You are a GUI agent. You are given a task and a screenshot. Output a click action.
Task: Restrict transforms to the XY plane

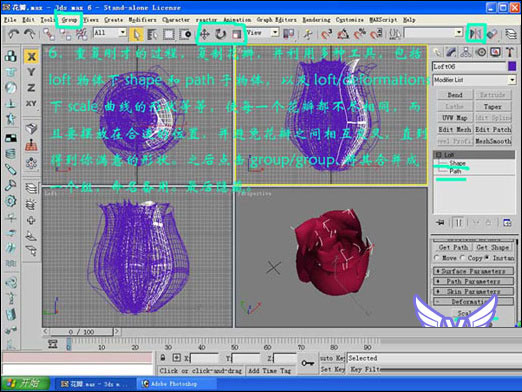coord(31,103)
